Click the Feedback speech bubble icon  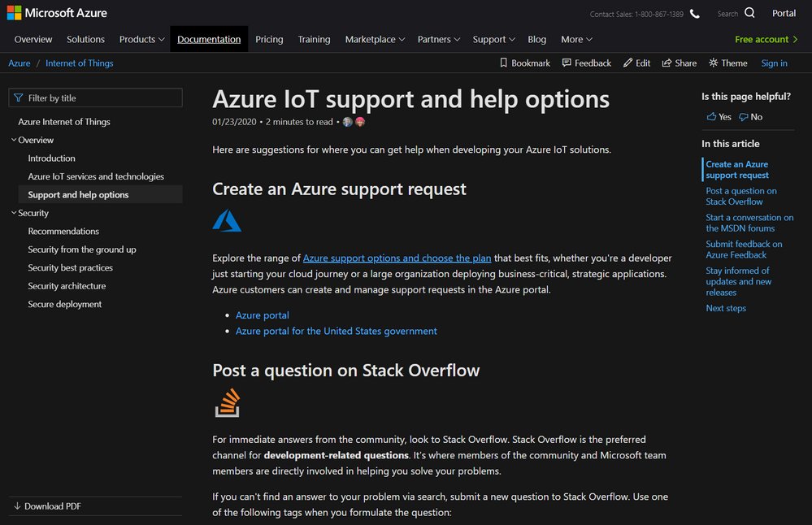[567, 63]
